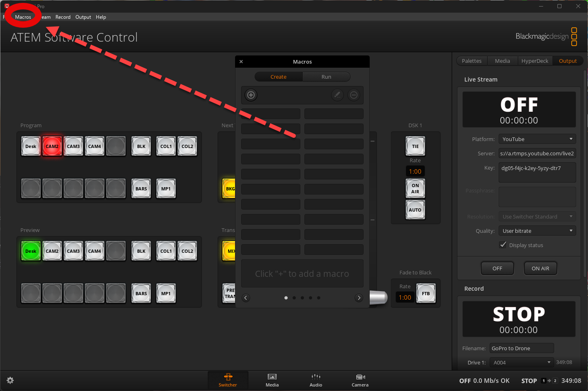Open the Quality User bitrate dropdown
Screen dimensions: 588x391
[x=537, y=231]
